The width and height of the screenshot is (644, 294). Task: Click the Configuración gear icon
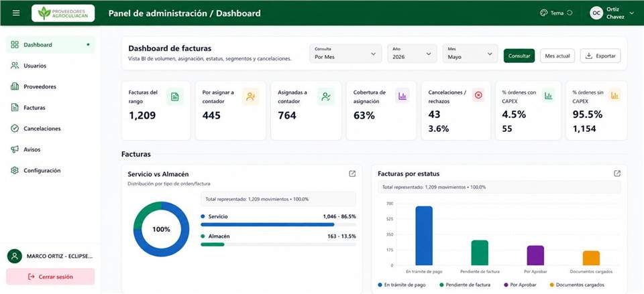click(x=15, y=170)
